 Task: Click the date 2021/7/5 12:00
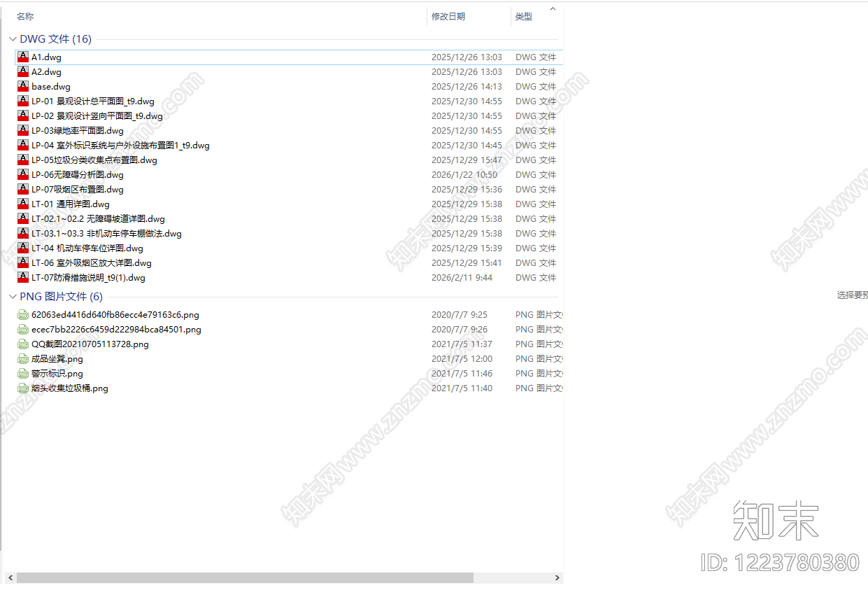click(462, 359)
